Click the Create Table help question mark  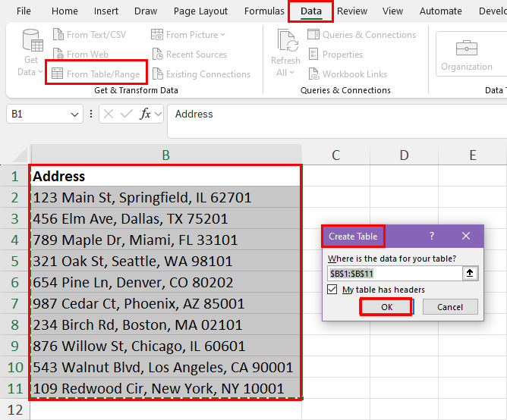pyautogui.click(x=432, y=236)
